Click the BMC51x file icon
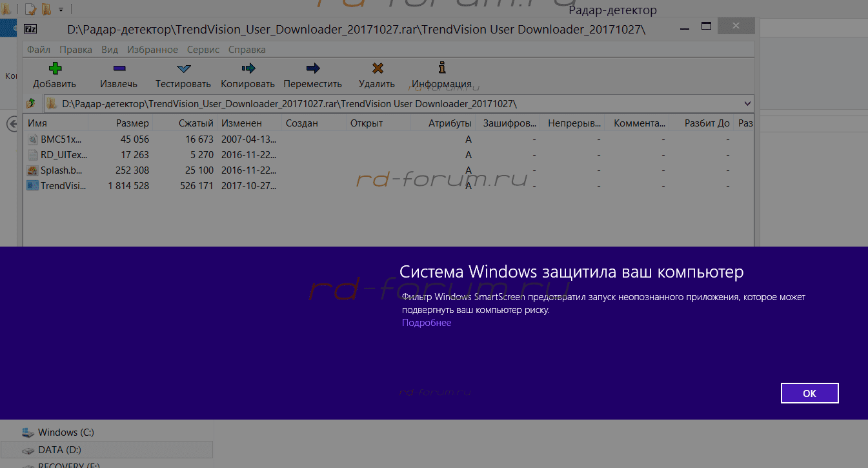Screen dimensions: 868x468 pyautogui.click(x=34, y=139)
